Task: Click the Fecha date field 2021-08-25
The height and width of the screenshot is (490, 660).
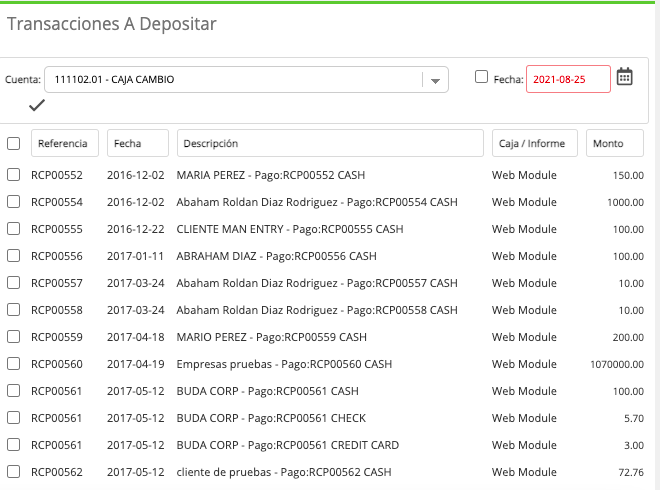Action: [568, 79]
